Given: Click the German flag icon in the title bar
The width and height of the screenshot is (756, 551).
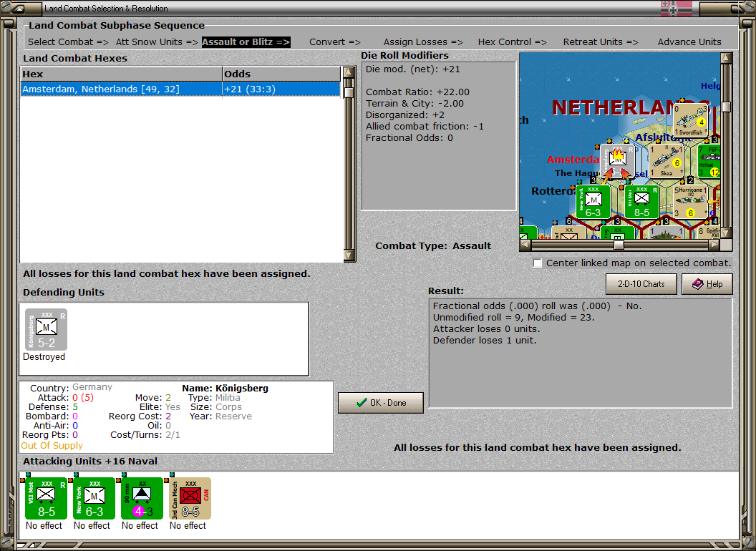Looking at the screenshot, I should [676, 9].
